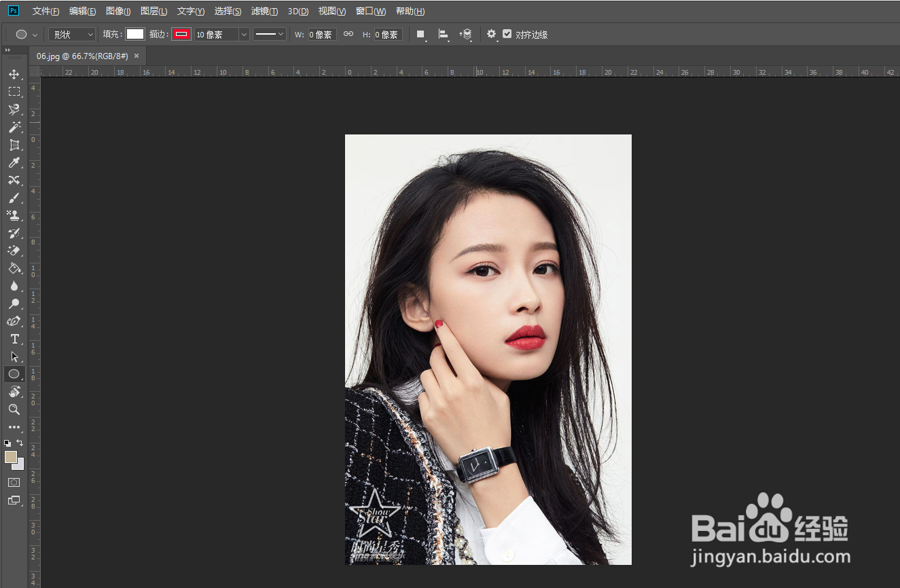Click the red stroke color swatch
This screenshot has width=900, height=588.
pyautogui.click(x=181, y=34)
